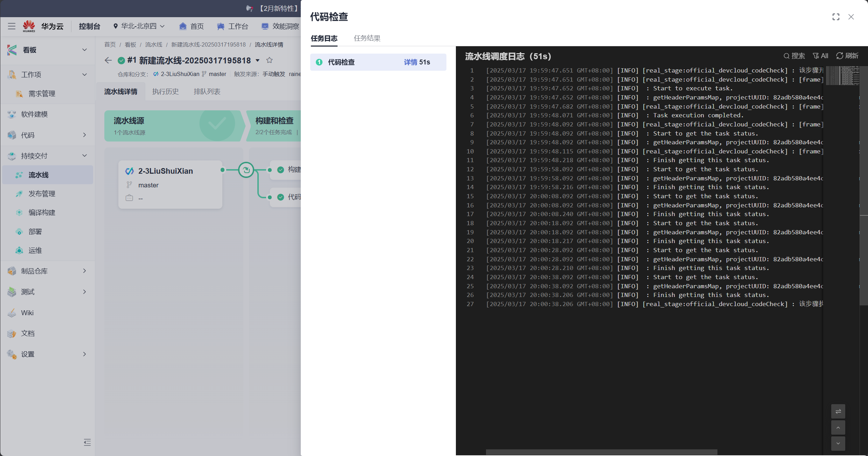
Task: Click the 详情 link on 代码检查 task
Action: click(410, 62)
